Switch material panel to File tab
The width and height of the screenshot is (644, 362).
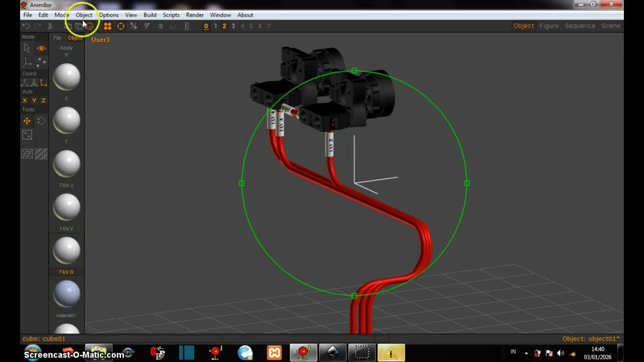(x=57, y=38)
